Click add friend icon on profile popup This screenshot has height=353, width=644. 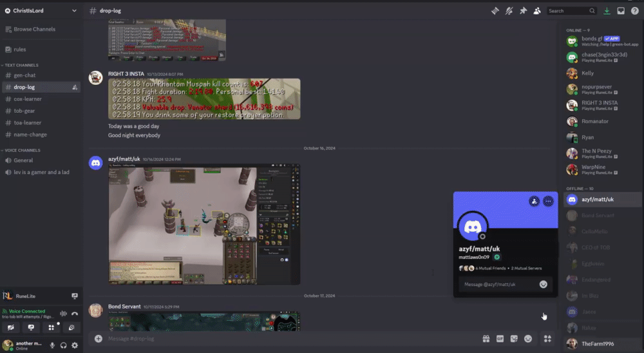pos(534,202)
